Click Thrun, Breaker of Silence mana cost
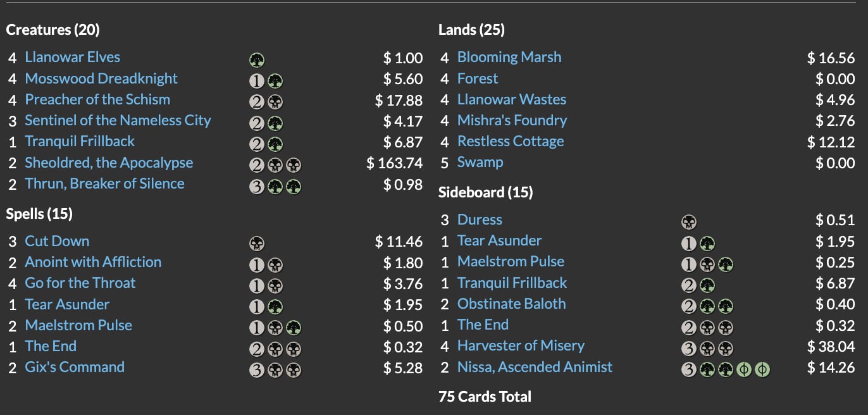868x415 pixels. [275, 186]
